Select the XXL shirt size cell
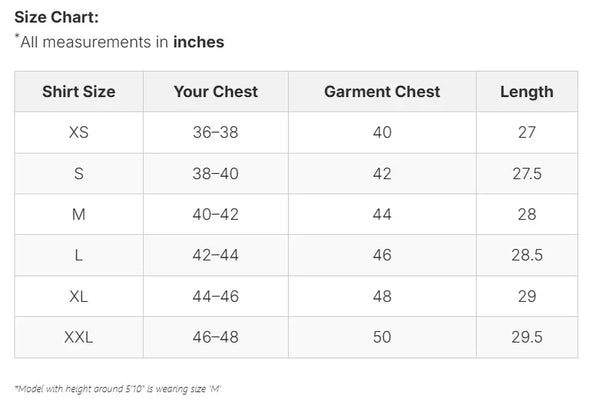 [78, 337]
